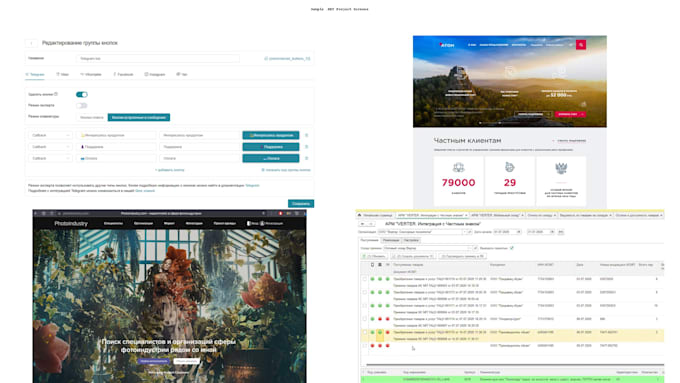Expand the organization combo box in VERTER window
This screenshot has width=680, height=383.
pyautogui.click(x=464, y=232)
